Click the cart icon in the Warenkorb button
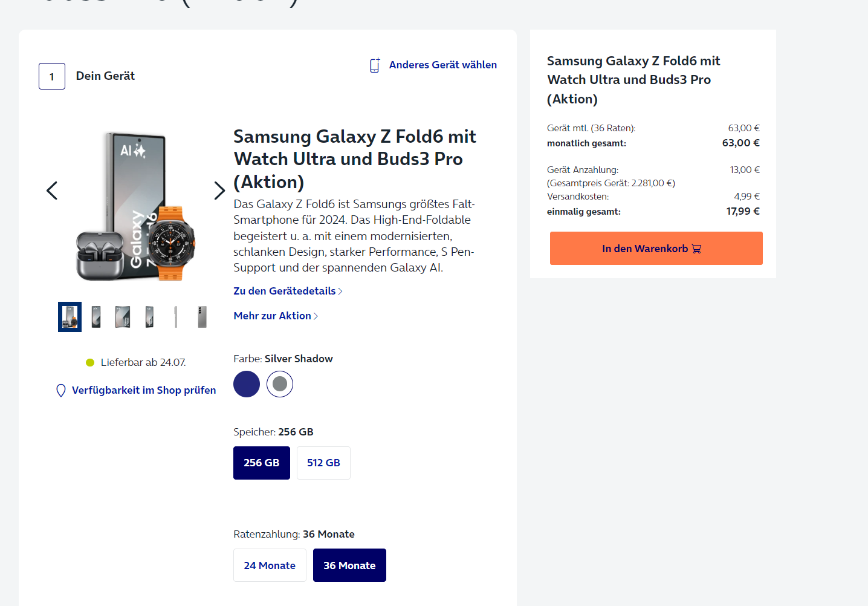868x606 pixels. [696, 249]
